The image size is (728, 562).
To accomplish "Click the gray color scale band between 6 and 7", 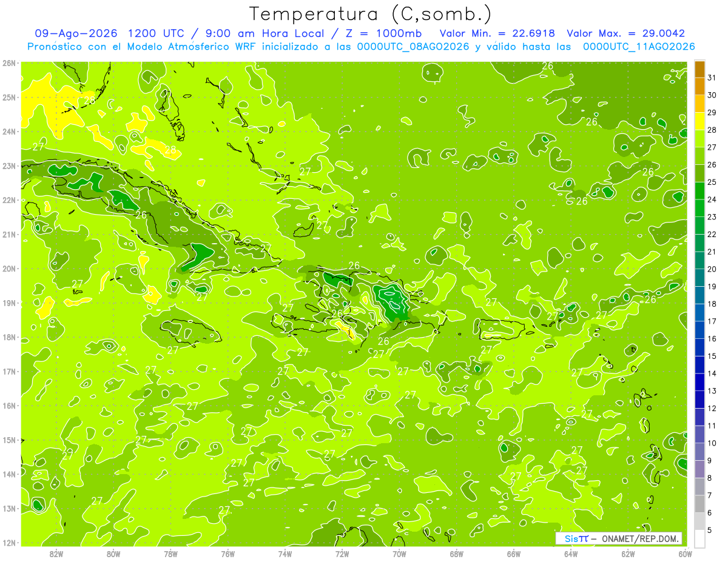I will point(699,504).
